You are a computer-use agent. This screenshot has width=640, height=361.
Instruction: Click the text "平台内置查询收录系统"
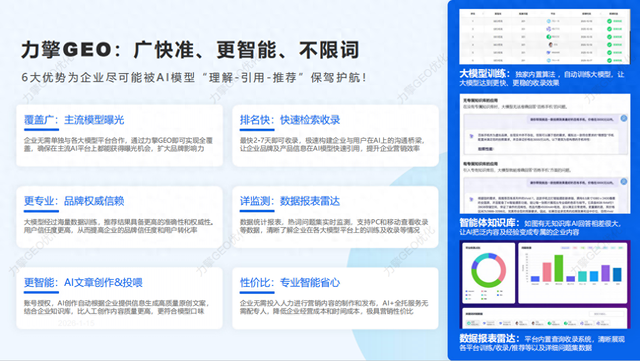click(x=559, y=339)
